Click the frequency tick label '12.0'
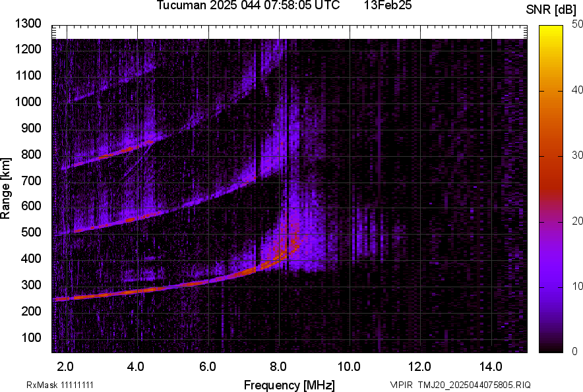This screenshot has height=392, width=583. click(x=420, y=366)
